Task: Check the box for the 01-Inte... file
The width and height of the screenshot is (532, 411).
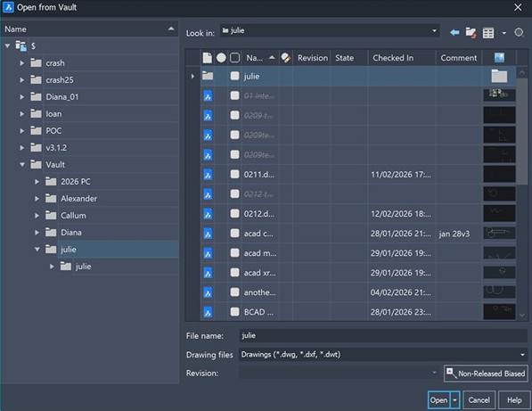Action: (x=234, y=95)
